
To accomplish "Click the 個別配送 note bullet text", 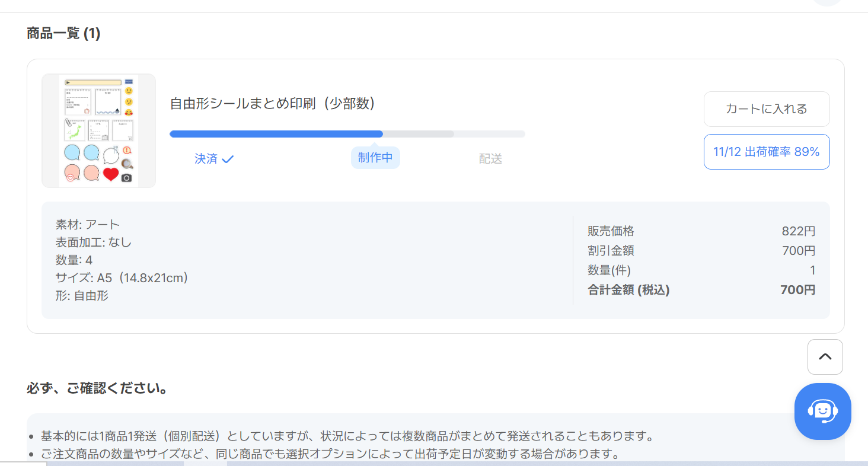I will point(347,437).
